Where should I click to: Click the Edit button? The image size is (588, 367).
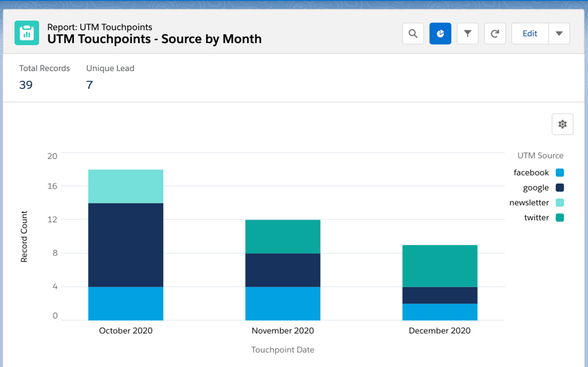(x=530, y=33)
